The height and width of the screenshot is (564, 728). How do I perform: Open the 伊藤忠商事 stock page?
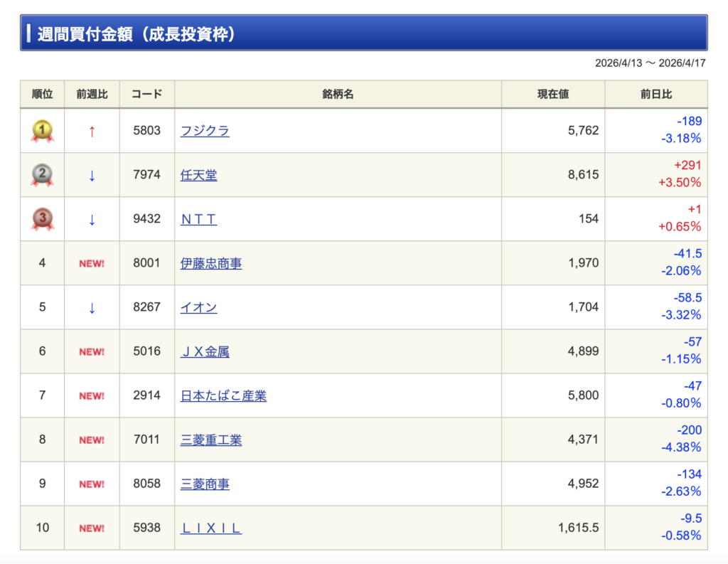coord(211,263)
